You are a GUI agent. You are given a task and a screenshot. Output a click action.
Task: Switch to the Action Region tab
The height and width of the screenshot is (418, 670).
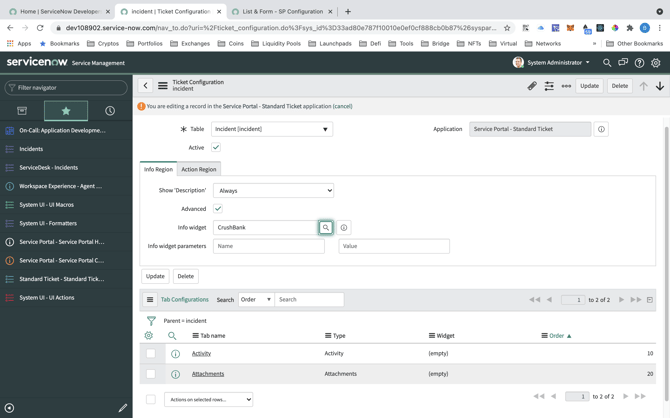pos(198,169)
